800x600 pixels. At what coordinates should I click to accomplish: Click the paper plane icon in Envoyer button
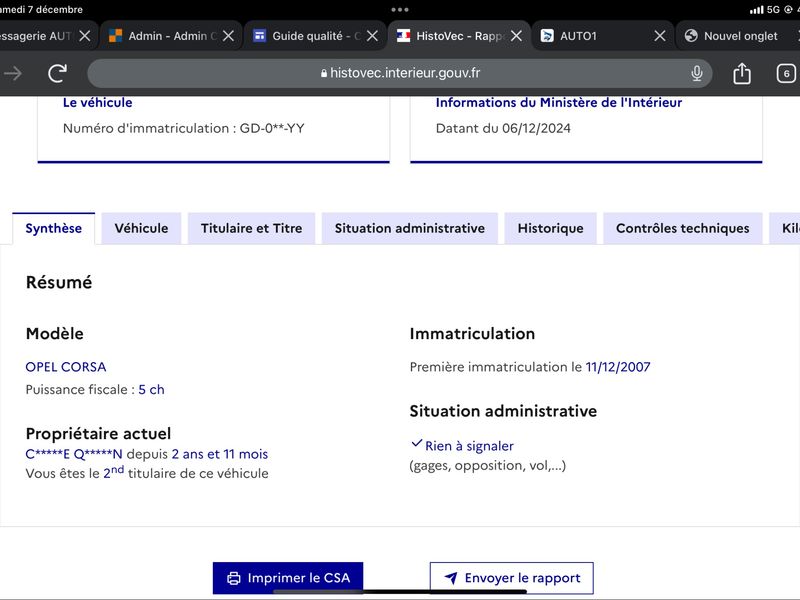451,578
